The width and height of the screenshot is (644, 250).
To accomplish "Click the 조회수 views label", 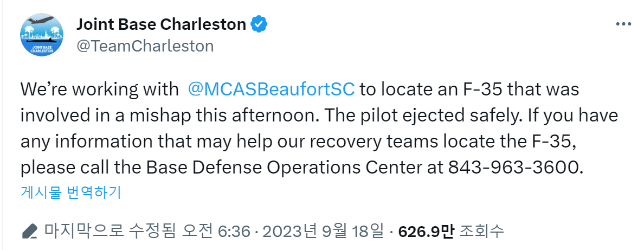I will point(481,232).
